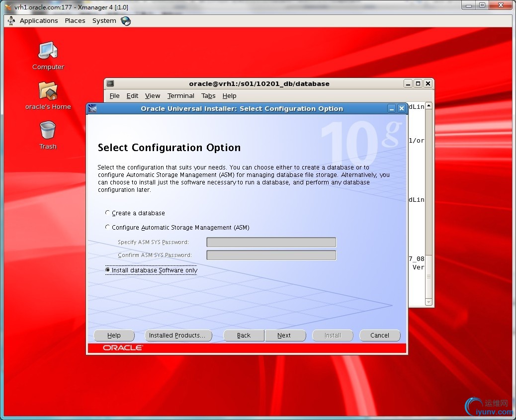Click the Specify ASM SYS Password field

coord(271,243)
